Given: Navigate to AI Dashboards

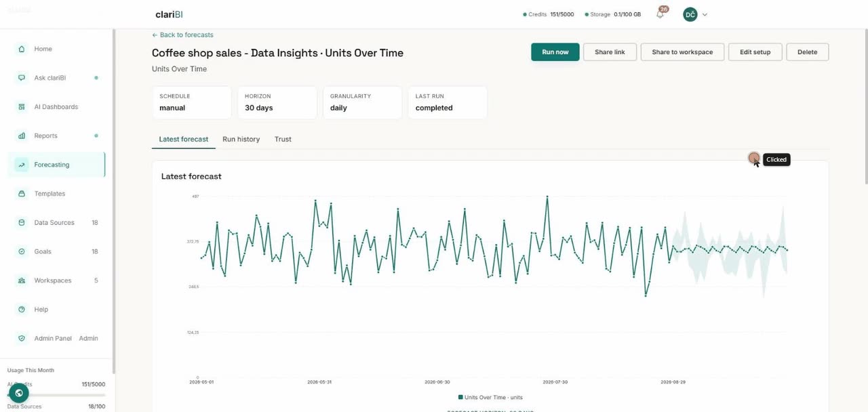Looking at the screenshot, I should [57, 107].
